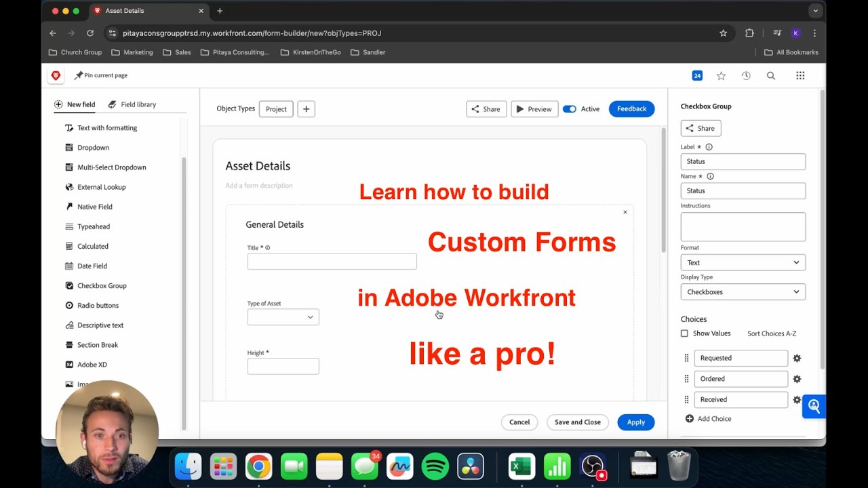868x488 pixels.
Task: Insert a Native Field
Action: coord(88,206)
